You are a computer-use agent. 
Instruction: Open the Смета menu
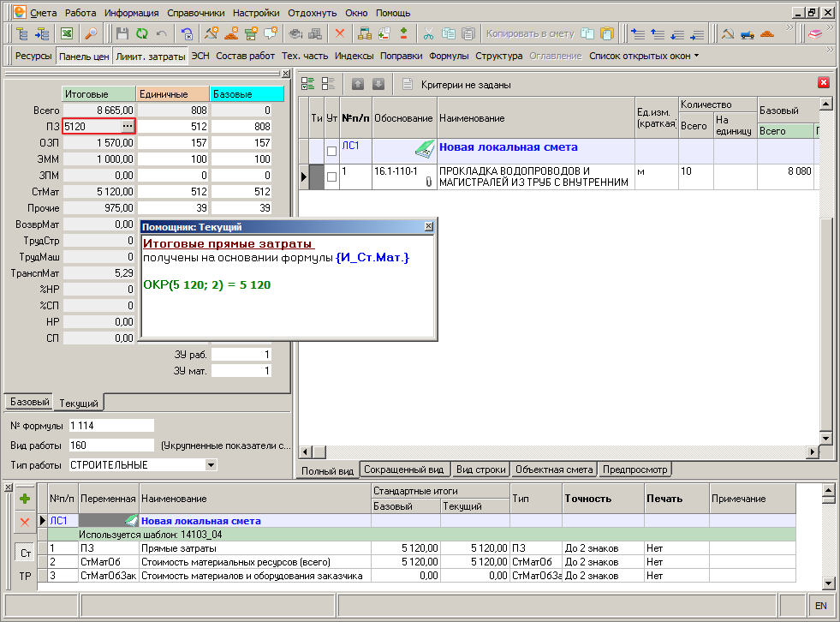tap(44, 13)
